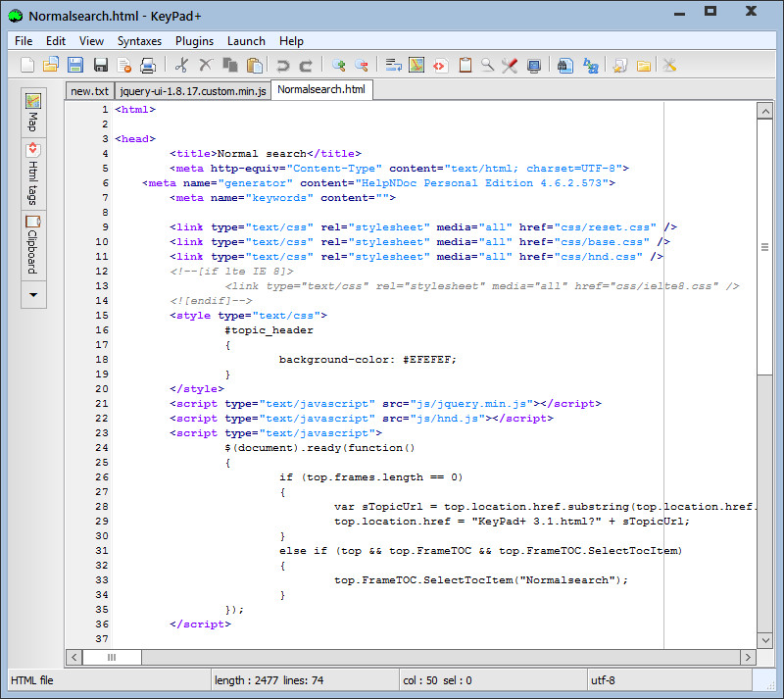Click the "background-color: #EFEFEF;" line
784x699 pixels.
point(367,359)
